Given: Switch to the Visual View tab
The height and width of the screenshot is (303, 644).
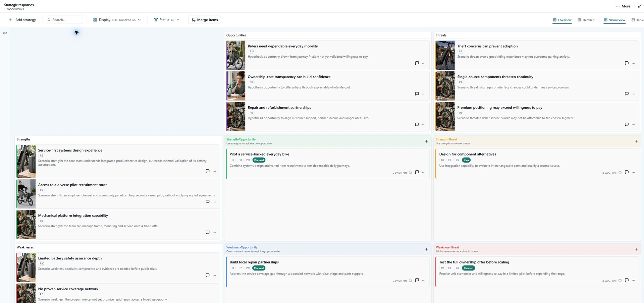Looking at the screenshot, I should click(614, 20).
